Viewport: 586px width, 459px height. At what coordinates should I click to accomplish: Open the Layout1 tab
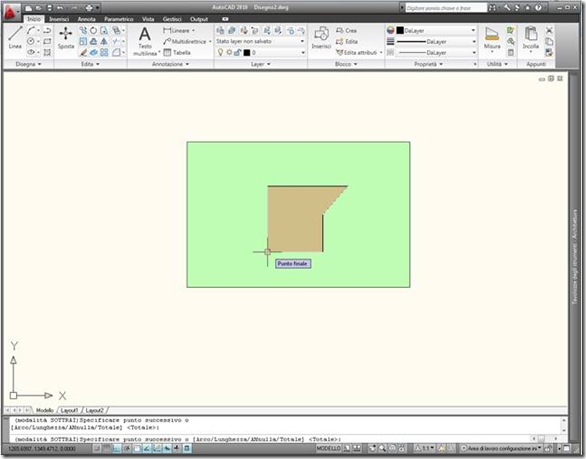click(69, 410)
